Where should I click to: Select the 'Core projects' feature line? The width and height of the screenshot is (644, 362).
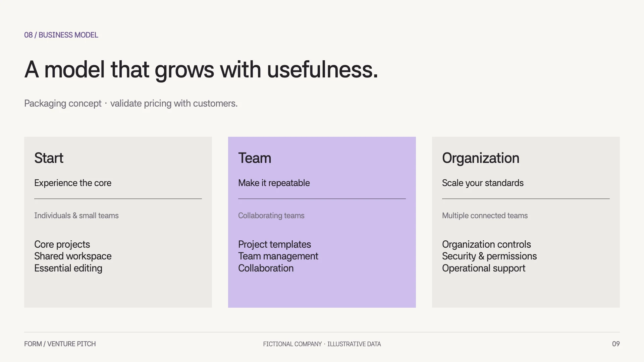point(62,244)
